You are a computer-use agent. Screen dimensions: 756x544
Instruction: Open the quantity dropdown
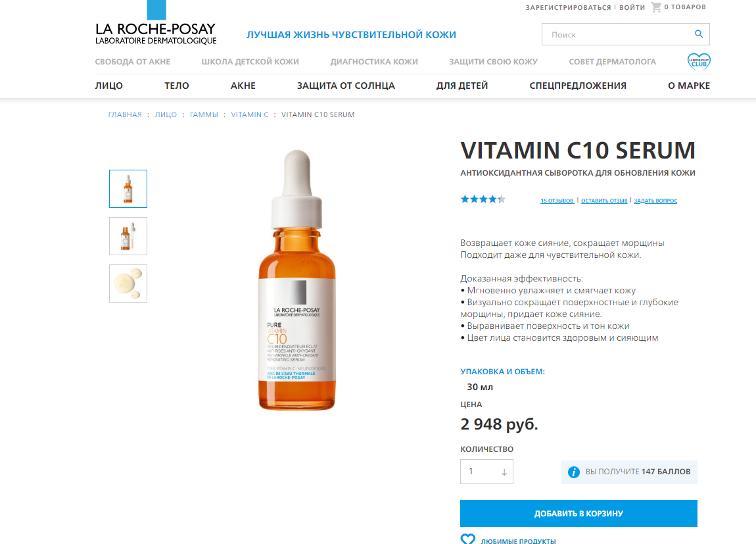click(x=486, y=472)
